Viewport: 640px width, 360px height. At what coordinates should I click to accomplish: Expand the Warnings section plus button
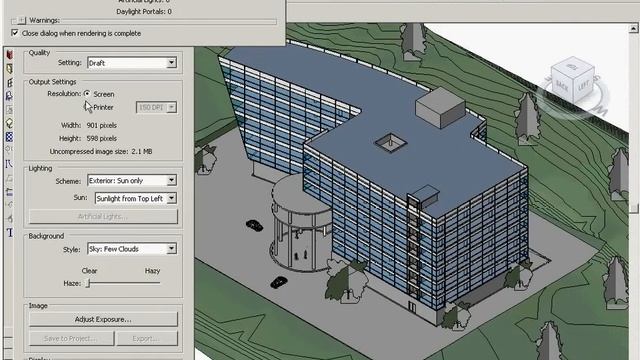pos(22,20)
